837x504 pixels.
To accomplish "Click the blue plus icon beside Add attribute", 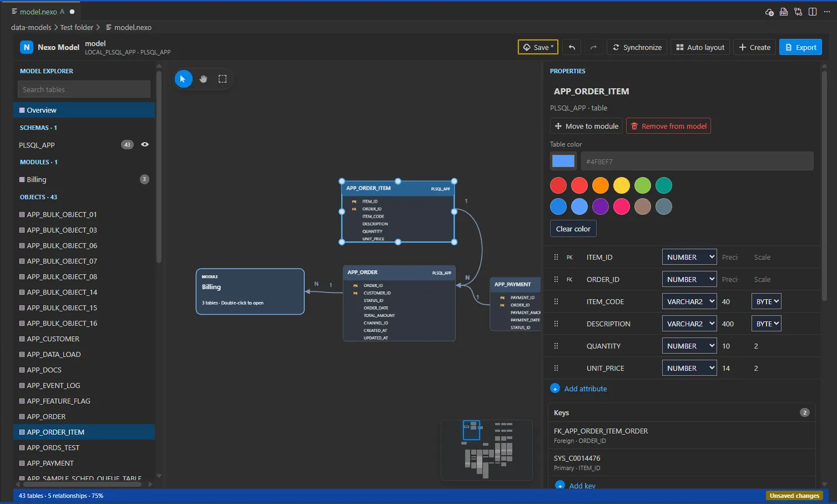I will click(x=555, y=389).
